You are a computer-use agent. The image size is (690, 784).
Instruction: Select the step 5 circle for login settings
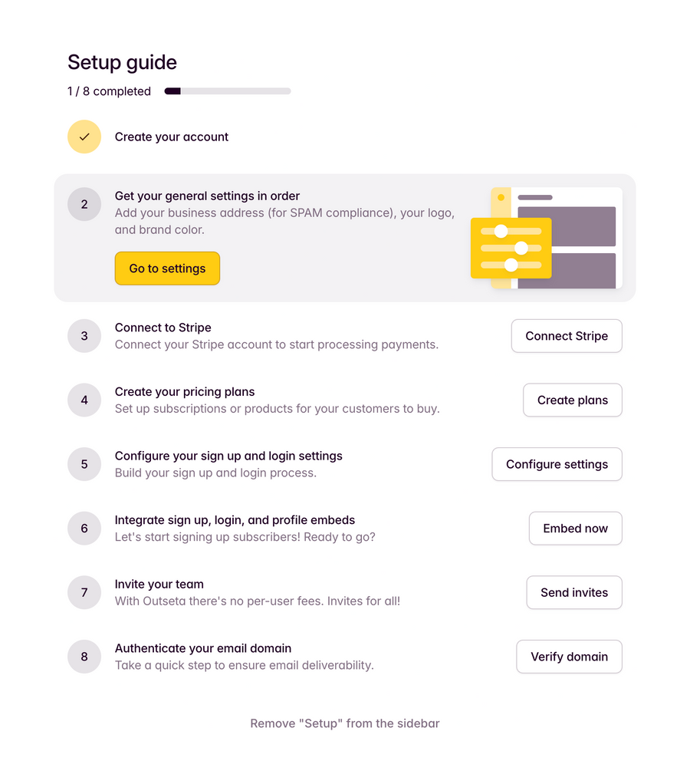pos(84,464)
